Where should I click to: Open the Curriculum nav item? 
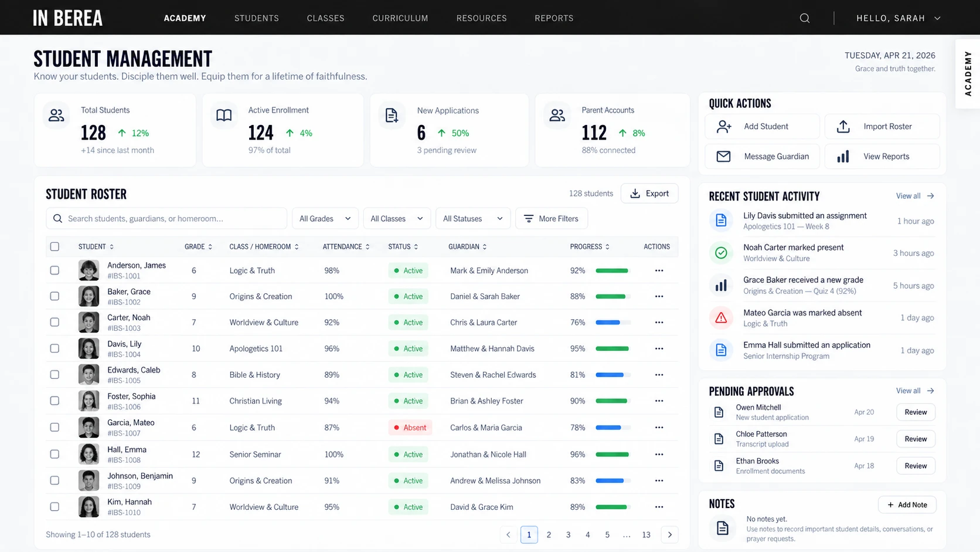point(400,18)
